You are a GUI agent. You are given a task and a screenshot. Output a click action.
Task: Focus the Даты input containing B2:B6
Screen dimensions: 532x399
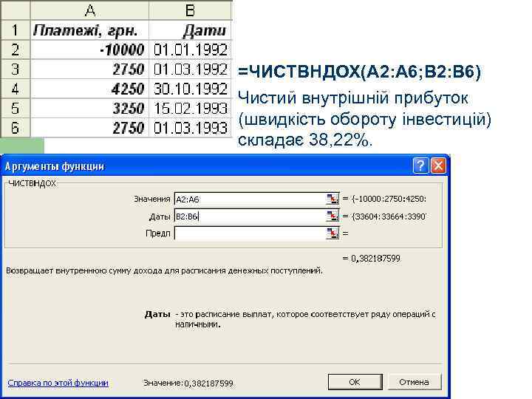tap(250, 216)
